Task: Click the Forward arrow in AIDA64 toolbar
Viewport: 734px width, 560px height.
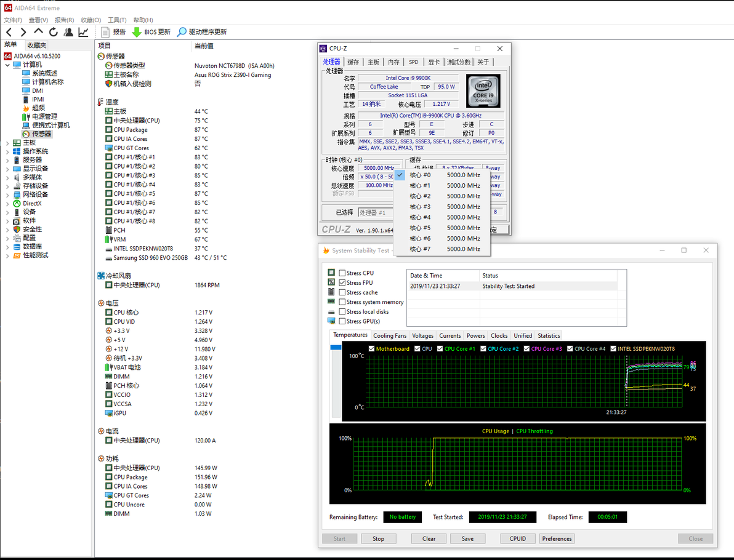Action: (23, 32)
